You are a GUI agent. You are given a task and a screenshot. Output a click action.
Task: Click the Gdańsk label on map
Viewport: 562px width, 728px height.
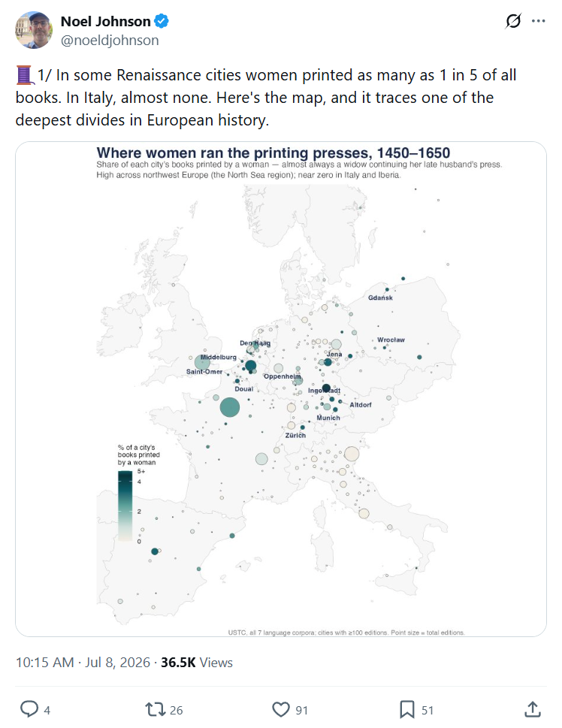click(x=380, y=298)
